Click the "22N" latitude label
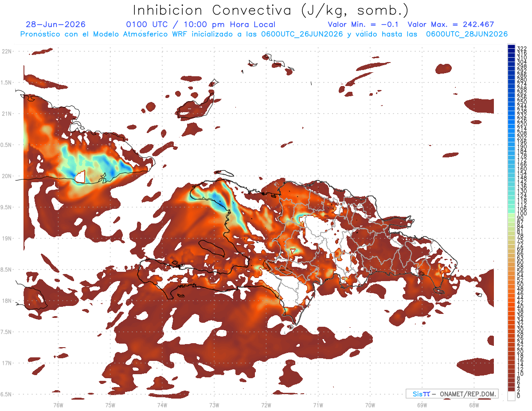This screenshot has height=411, width=532. (7, 51)
